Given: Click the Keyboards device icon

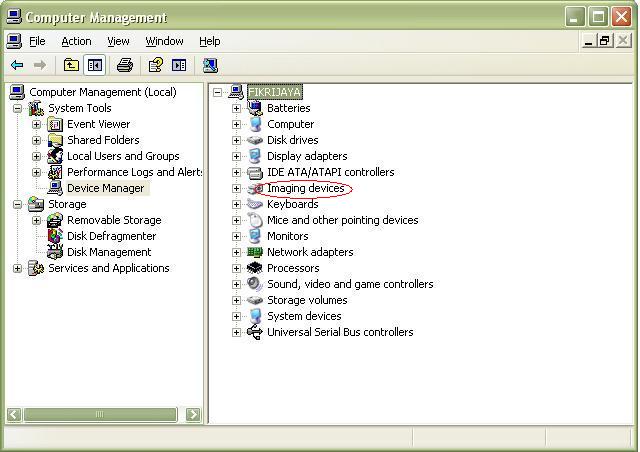Looking at the screenshot, I should coord(255,204).
